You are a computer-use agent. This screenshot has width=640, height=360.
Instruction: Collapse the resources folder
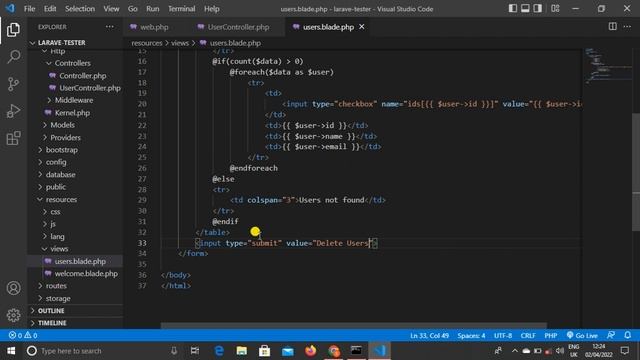point(61,199)
